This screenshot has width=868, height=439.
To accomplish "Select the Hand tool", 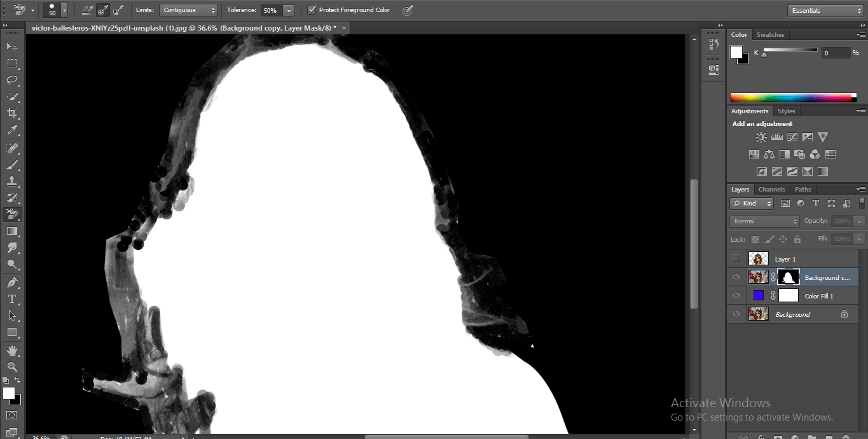I will pos(12,350).
